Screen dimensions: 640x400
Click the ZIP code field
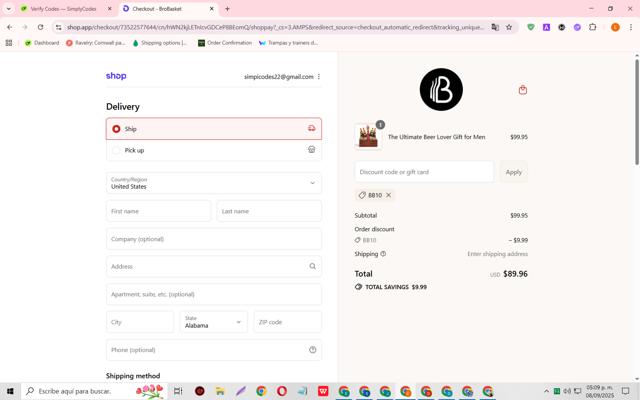click(288, 322)
